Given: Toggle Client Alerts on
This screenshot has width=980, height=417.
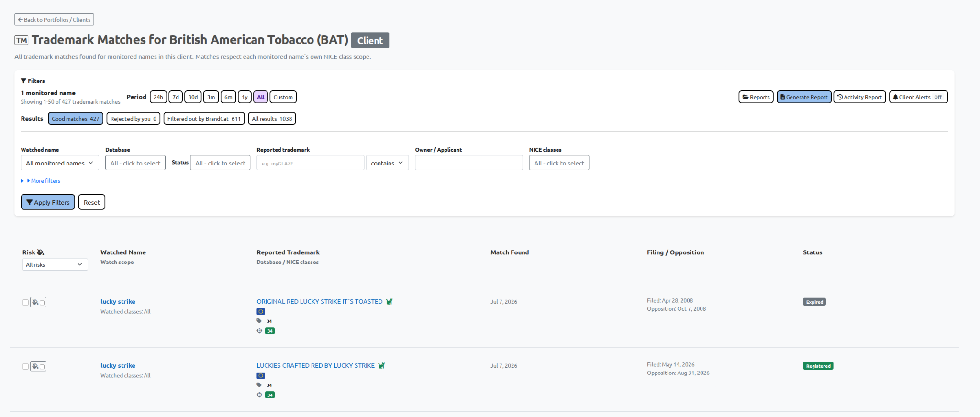Looking at the screenshot, I should 918,97.
